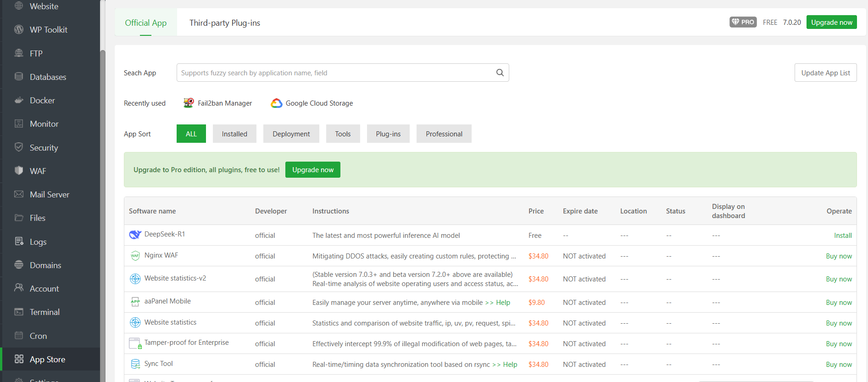This screenshot has height=382, width=868.
Task: Install DeepSeek-R1
Action: [x=843, y=235]
